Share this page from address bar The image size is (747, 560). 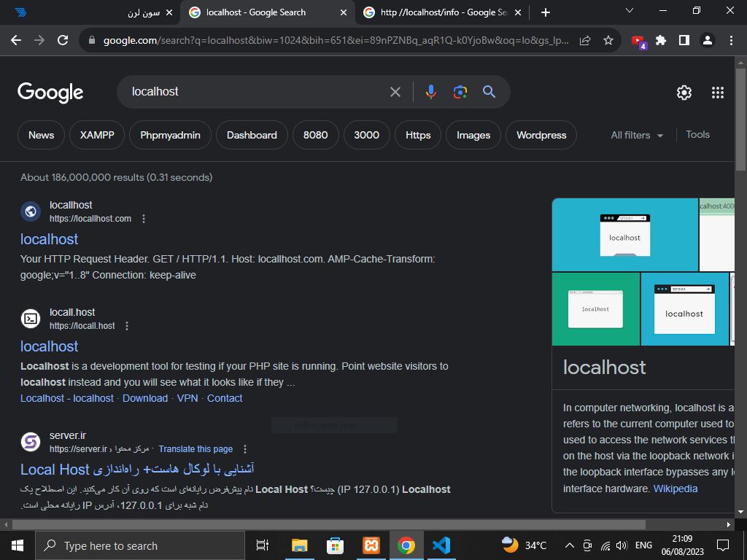(x=585, y=41)
